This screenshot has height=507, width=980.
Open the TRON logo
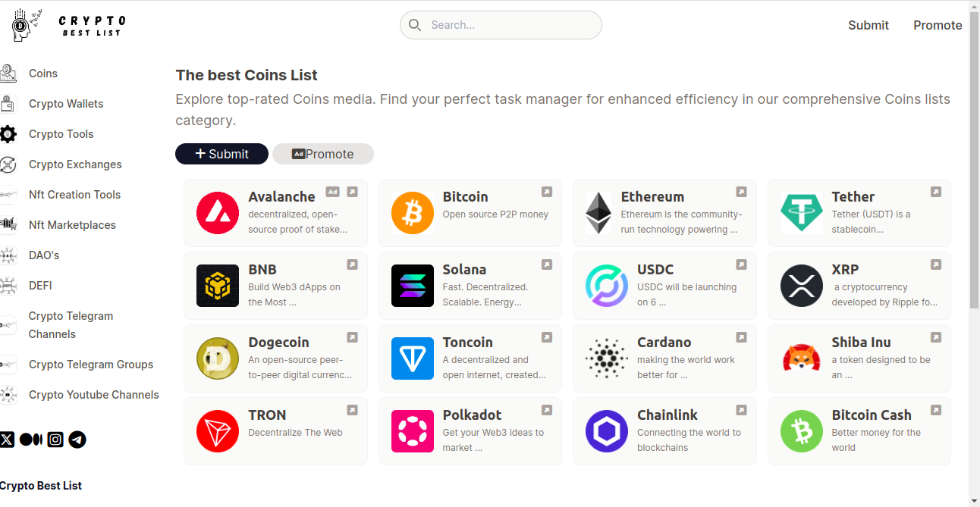pos(218,431)
